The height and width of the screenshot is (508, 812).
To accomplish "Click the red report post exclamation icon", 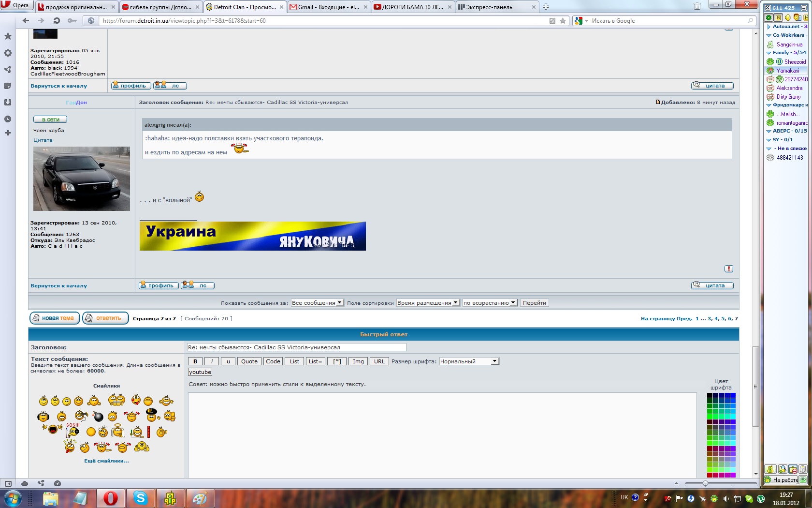I will [729, 269].
